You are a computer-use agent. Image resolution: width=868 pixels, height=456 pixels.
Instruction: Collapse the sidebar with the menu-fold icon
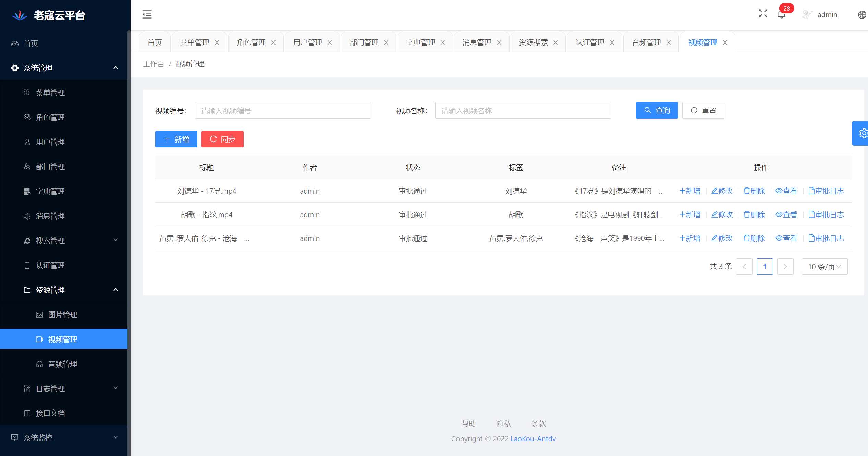pos(147,14)
